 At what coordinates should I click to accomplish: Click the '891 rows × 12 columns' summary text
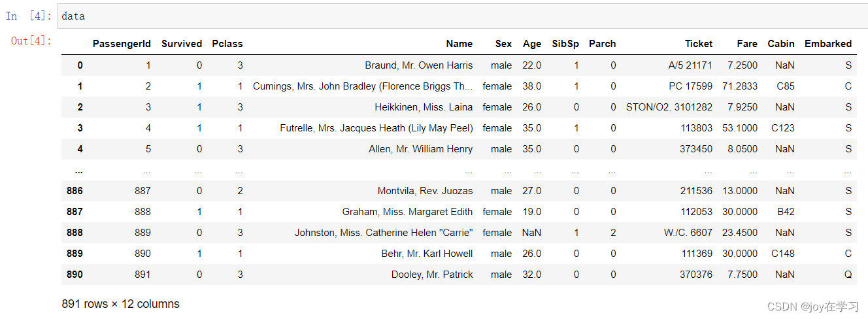[120, 304]
